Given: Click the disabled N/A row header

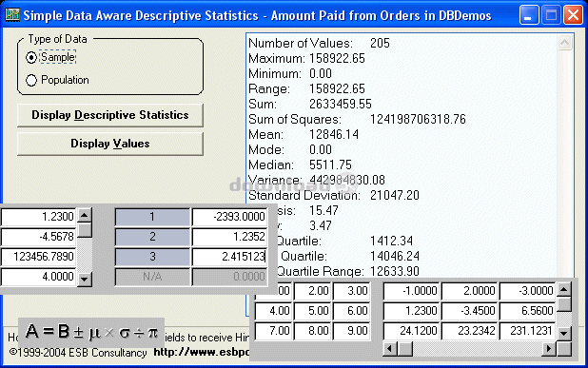Looking at the screenshot, I should [152, 277].
